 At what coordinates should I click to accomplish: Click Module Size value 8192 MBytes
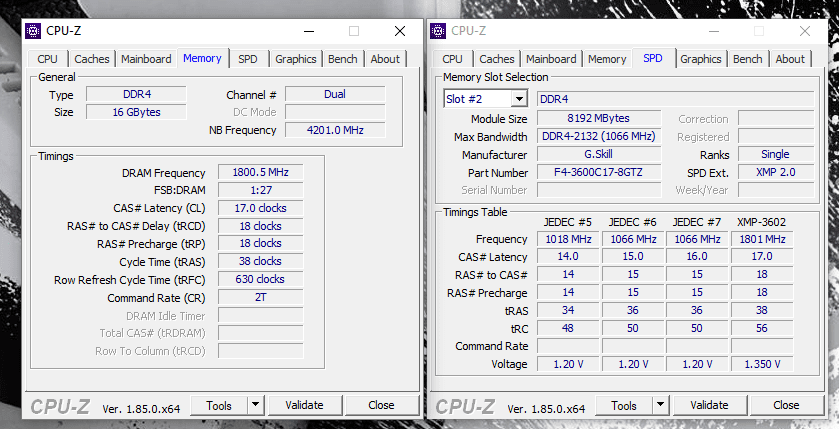(599, 118)
